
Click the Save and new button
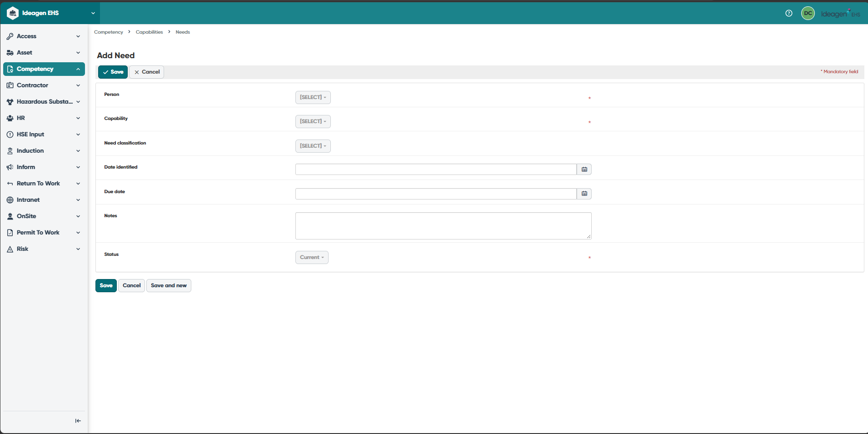pos(169,285)
